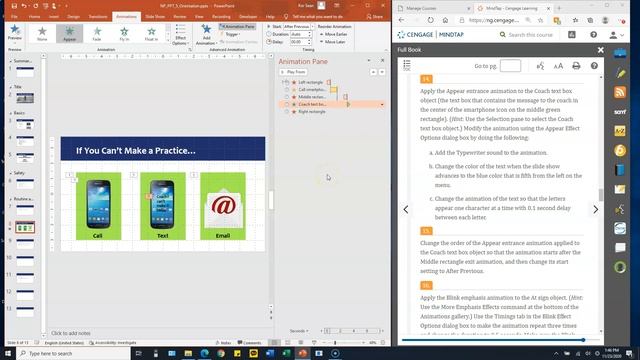Select Left rectangle animation entry
The width and height of the screenshot is (640, 360).
point(310,82)
